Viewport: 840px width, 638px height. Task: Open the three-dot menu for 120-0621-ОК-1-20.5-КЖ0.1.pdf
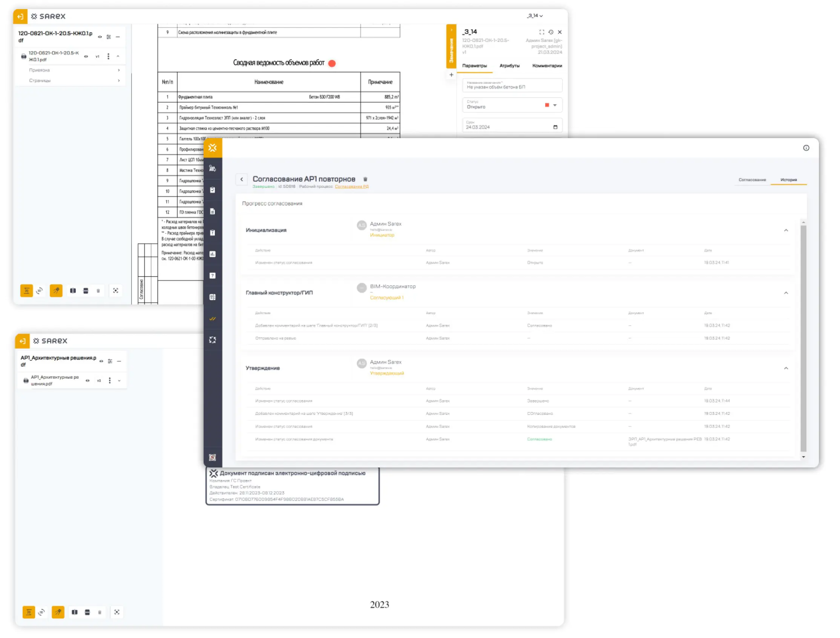click(x=108, y=56)
